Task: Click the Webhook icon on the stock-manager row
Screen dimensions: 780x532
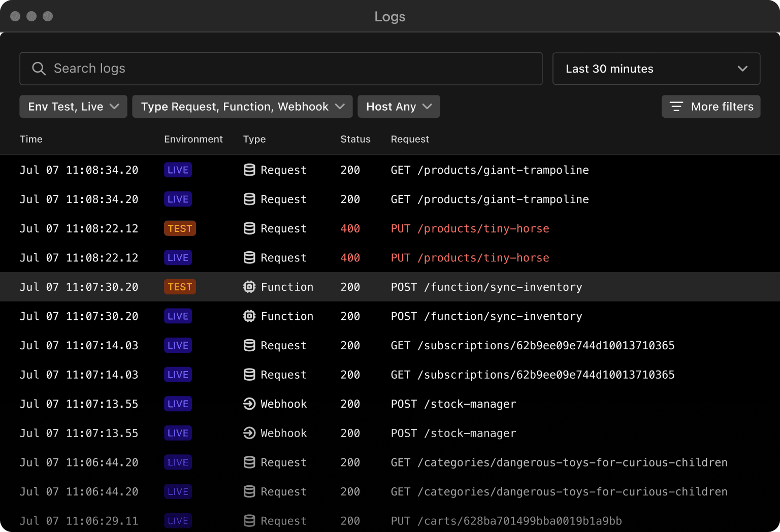Action: [249, 404]
